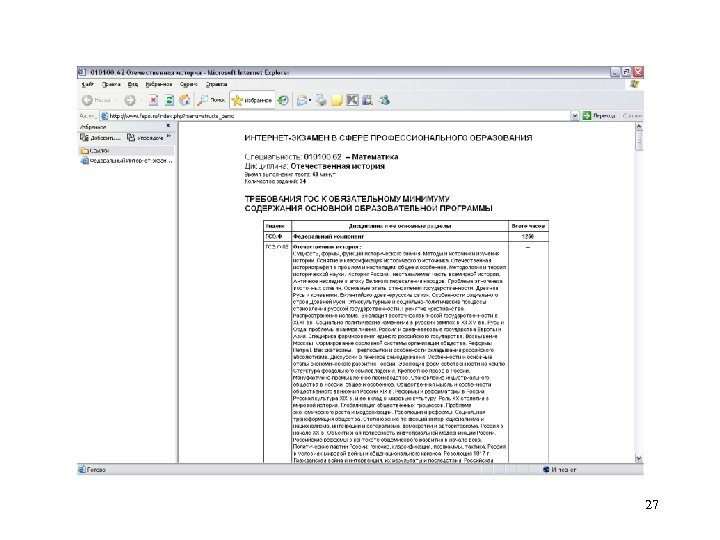Image resolution: width=720 pixels, height=540 pixels.
Task: Click the 'ТРЕБОВАНИЯ ГОС К ОБЯЗАТЕЛЬНОМУ МИНИМУМУ' heading
Action: [347, 199]
